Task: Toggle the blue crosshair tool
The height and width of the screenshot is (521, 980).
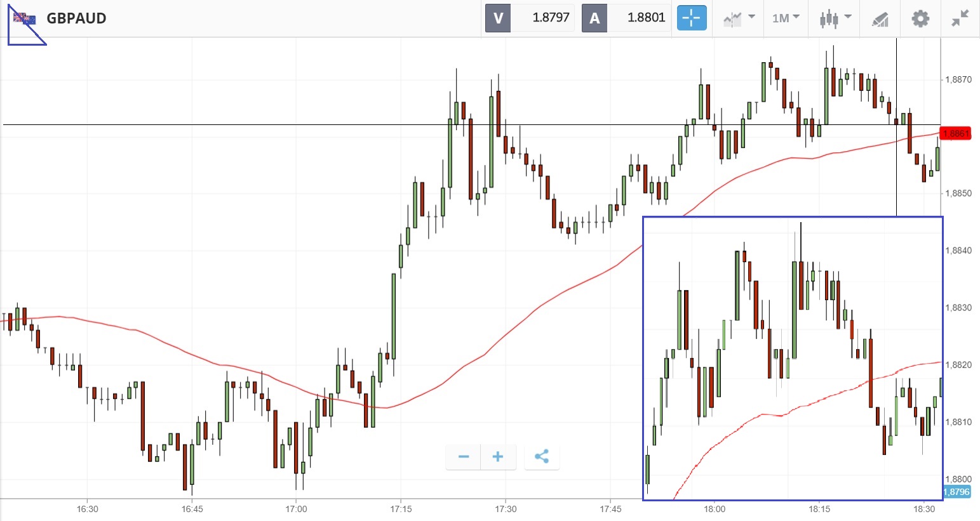Action: [691, 18]
